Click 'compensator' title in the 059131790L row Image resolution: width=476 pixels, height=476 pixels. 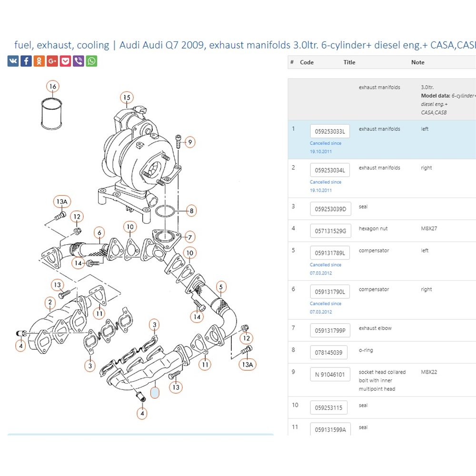(374, 289)
